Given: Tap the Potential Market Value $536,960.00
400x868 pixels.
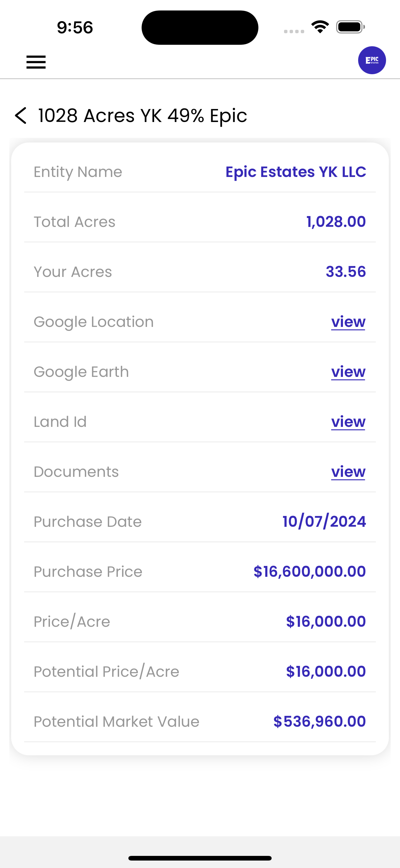Looking at the screenshot, I should click(x=319, y=721).
